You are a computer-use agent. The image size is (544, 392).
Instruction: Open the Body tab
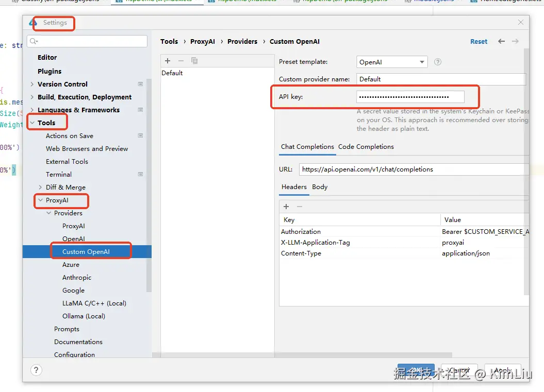(x=320, y=187)
